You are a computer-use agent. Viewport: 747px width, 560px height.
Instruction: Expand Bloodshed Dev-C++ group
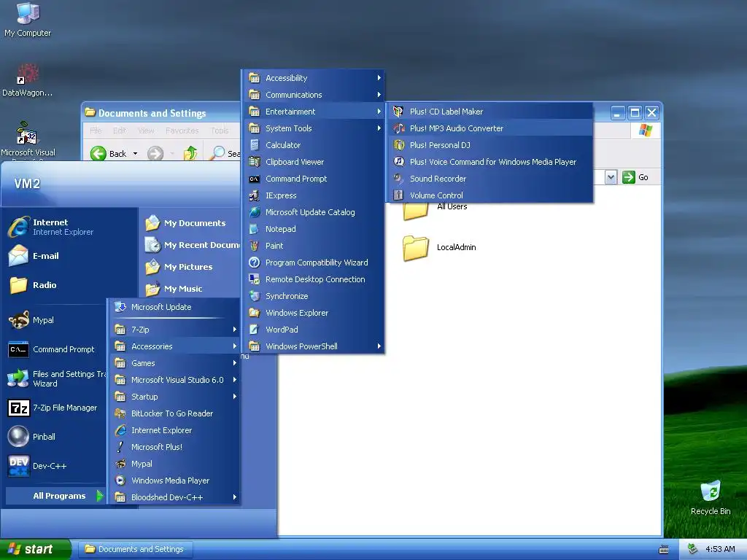click(x=175, y=497)
